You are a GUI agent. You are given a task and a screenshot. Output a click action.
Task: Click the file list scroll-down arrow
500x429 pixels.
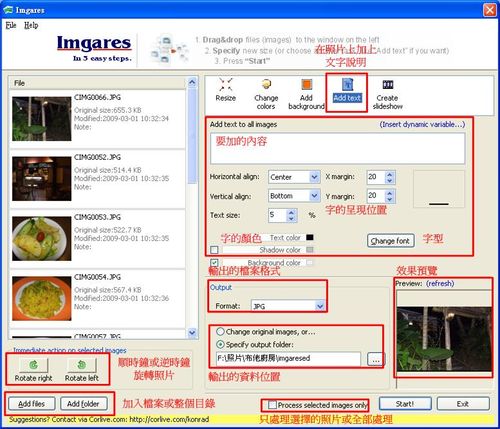click(192, 332)
